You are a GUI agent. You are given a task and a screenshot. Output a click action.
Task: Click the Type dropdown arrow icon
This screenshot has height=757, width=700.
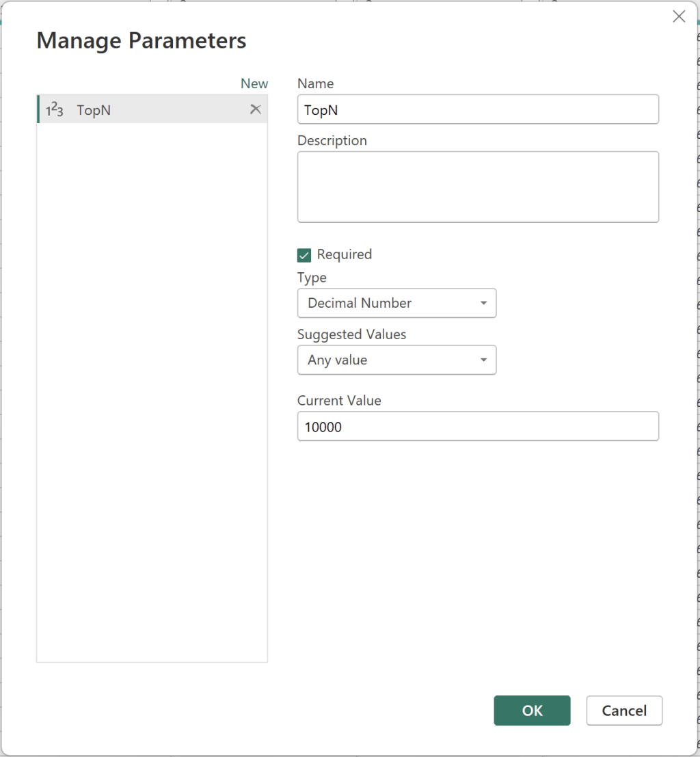point(484,303)
